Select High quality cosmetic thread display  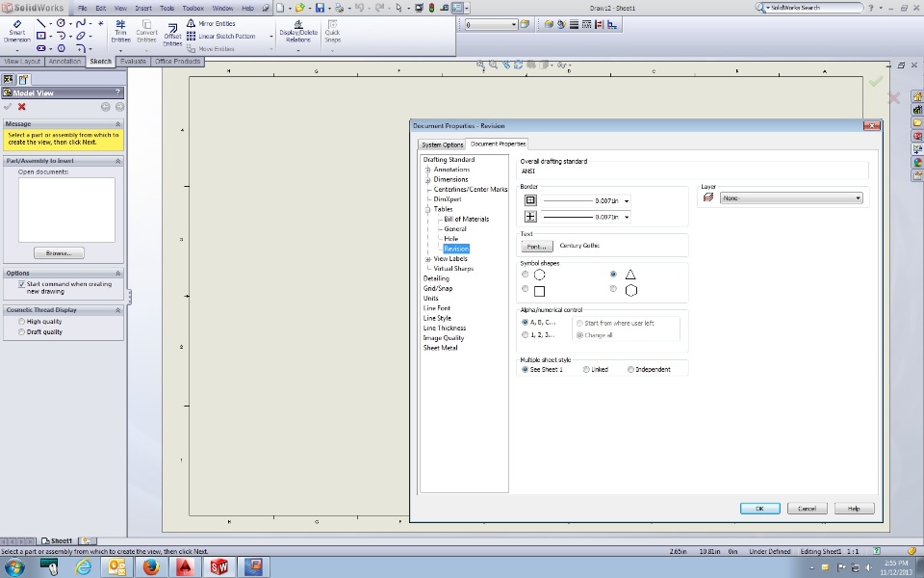tap(22, 322)
